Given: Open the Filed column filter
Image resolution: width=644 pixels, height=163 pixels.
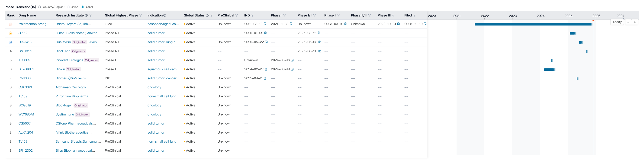Looking at the screenshot, I should click(x=414, y=16).
